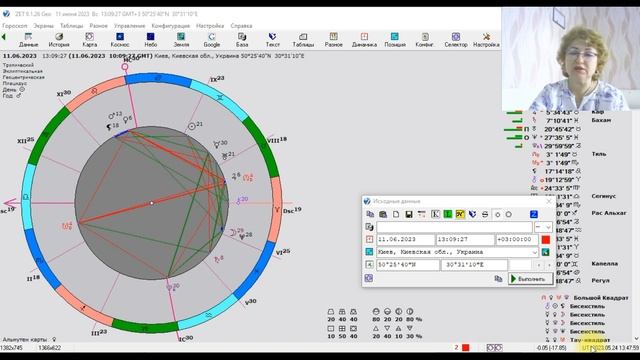The height and width of the screenshot is (360, 640).
Task: Select Тау-квадрат in configurations list
Action: pyautogui.click(x=590, y=340)
